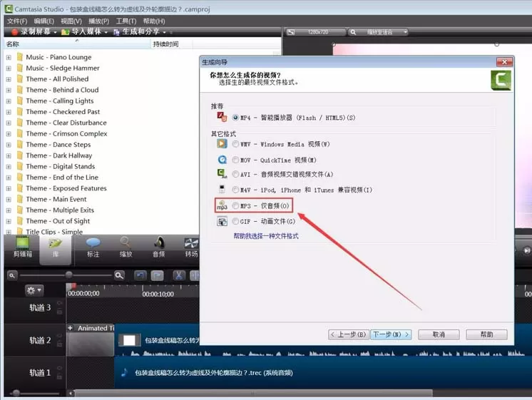Open the Import Media dropdown arrow

106,32
